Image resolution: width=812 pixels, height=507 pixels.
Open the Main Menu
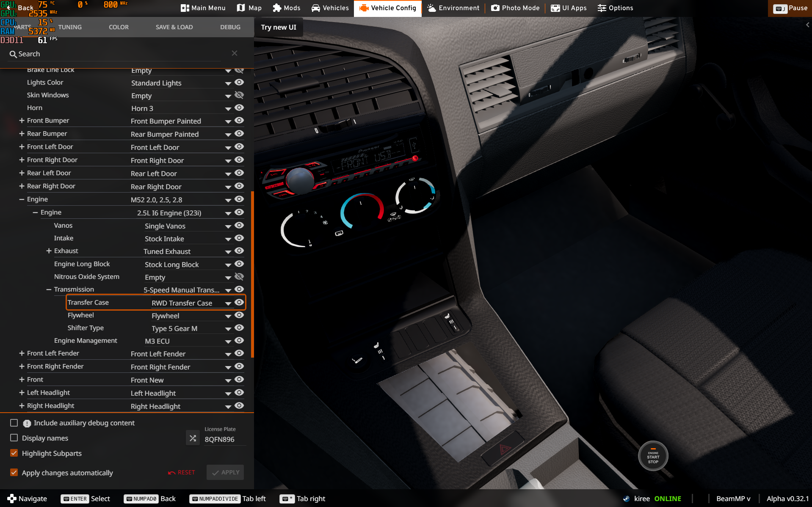(x=203, y=8)
